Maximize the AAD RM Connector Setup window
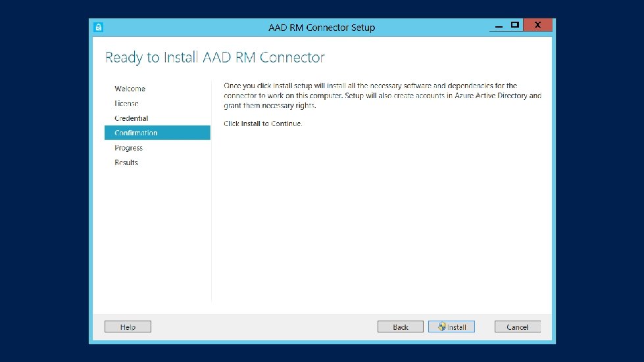 coord(515,25)
